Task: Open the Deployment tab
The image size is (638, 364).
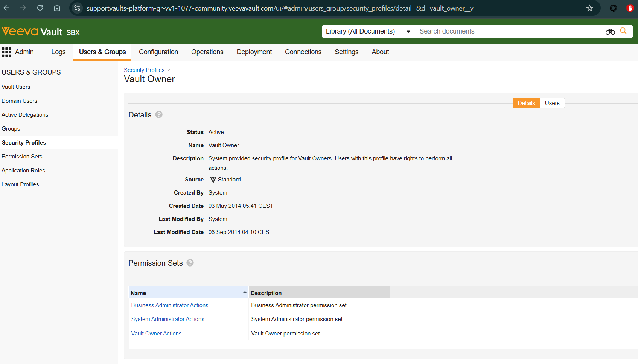Action: click(254, 52)
